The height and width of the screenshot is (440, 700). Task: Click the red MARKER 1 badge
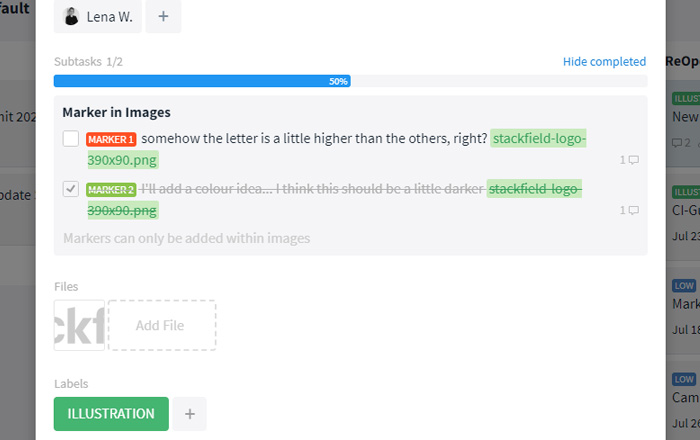tap(111, 139)
